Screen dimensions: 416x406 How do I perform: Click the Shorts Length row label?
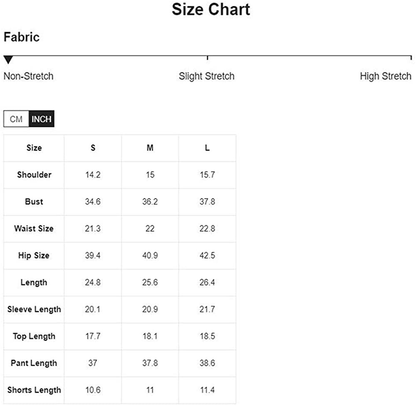click(x=34, y=390)
